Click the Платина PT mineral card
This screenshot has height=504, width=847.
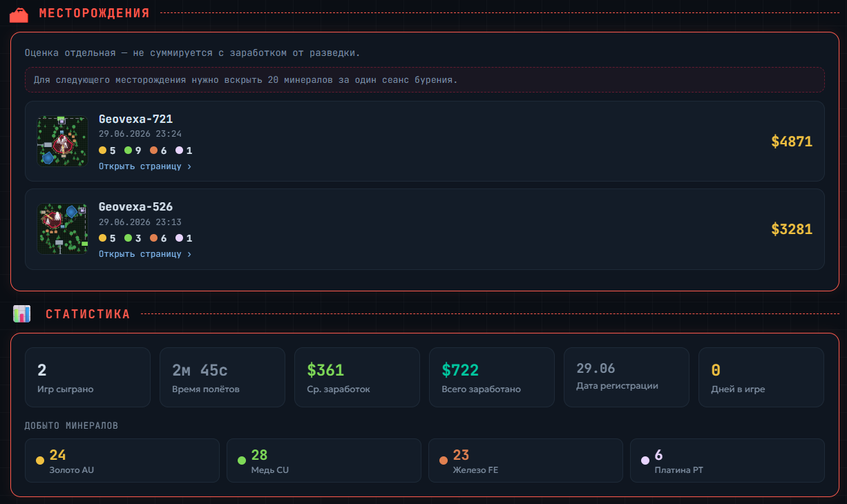727,461
